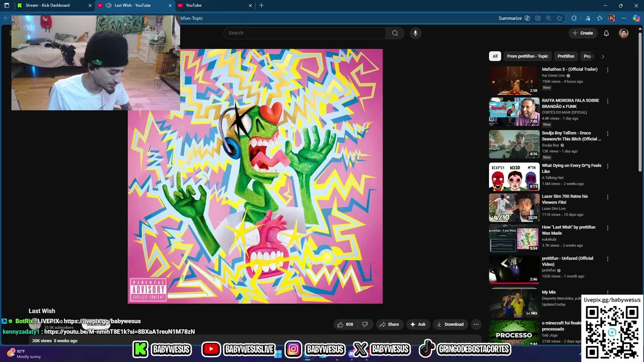The image size is (644, 362).
Task: Open the Edge browser profile avatar
Action: pyautogui.click(x=611, y=18)
